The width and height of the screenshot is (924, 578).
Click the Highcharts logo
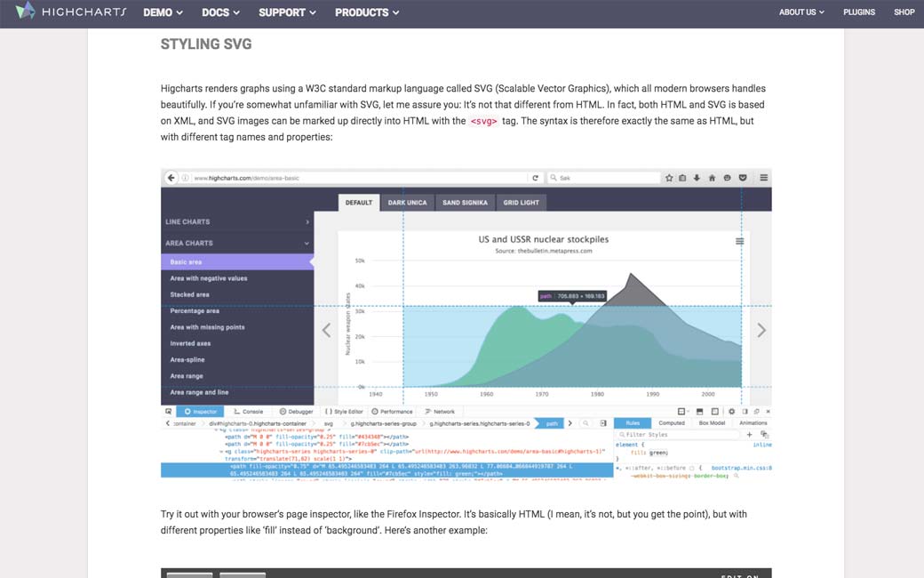(x=71, y=12)
